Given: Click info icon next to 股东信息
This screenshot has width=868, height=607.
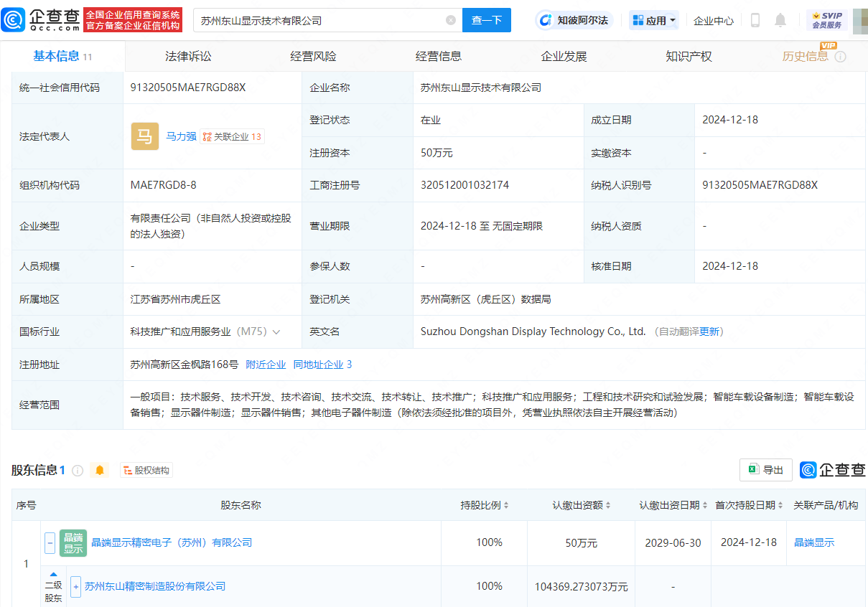Looking at the screenshot, I should click(78, 471).
